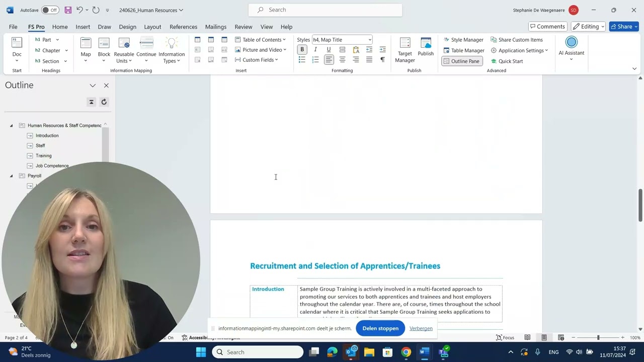Click the Publish cloud icon
Image resolution: width=644 pixels, height=362 pixels.
[x=426, y=47]
